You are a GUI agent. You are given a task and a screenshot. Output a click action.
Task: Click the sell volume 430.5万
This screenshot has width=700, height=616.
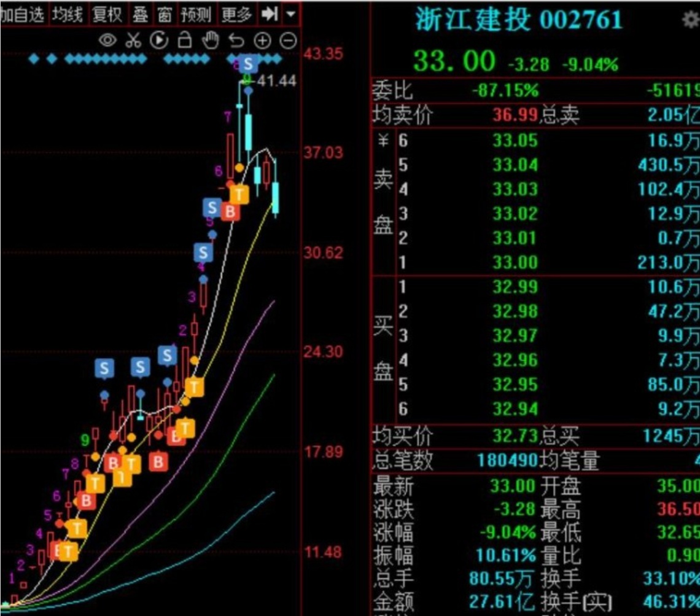point(669,165)
